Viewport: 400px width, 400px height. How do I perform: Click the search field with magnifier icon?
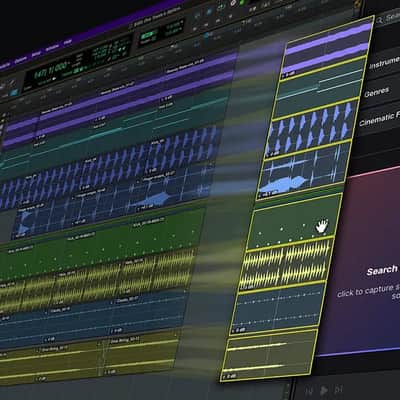click(x=388, y=19)
